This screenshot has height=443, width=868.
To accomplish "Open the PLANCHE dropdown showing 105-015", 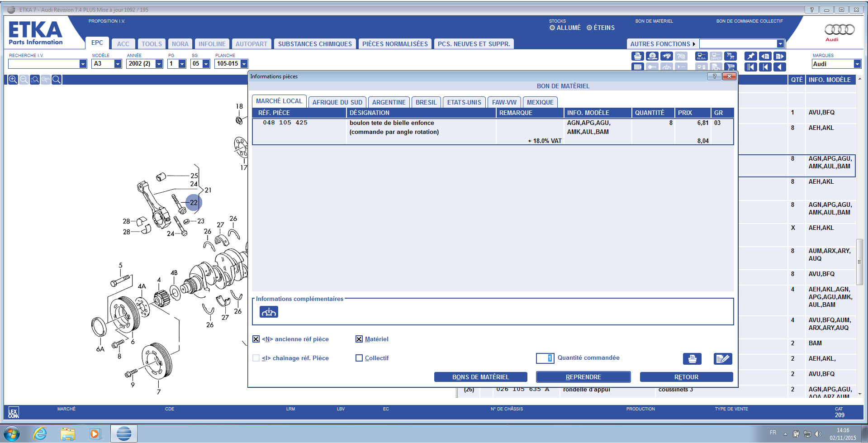I will (244, 64).
